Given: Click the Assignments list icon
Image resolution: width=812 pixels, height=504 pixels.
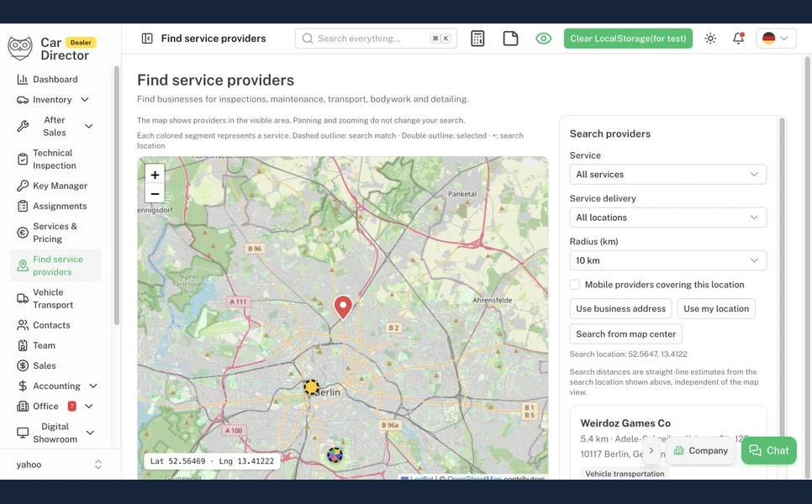Looking at the screenshot, I should pos(22,206).
